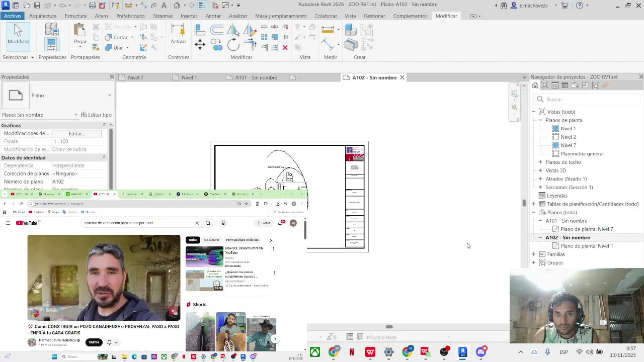Select the Todos filter chip on YouTube
This screenshot has height=362, width=644.
(x=193, y=240)
